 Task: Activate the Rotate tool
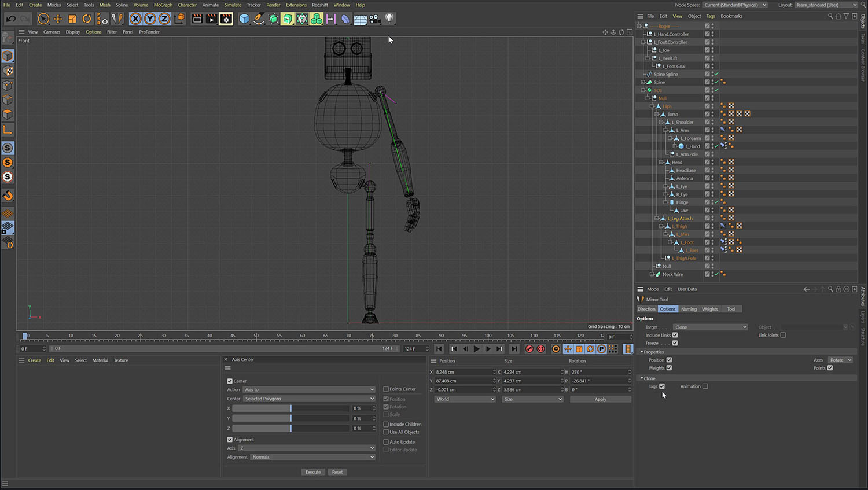(x=87, y=19)
